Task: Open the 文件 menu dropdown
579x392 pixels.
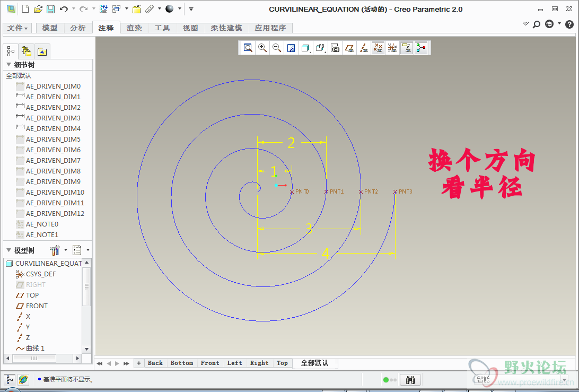Action: tap(17, 28)
